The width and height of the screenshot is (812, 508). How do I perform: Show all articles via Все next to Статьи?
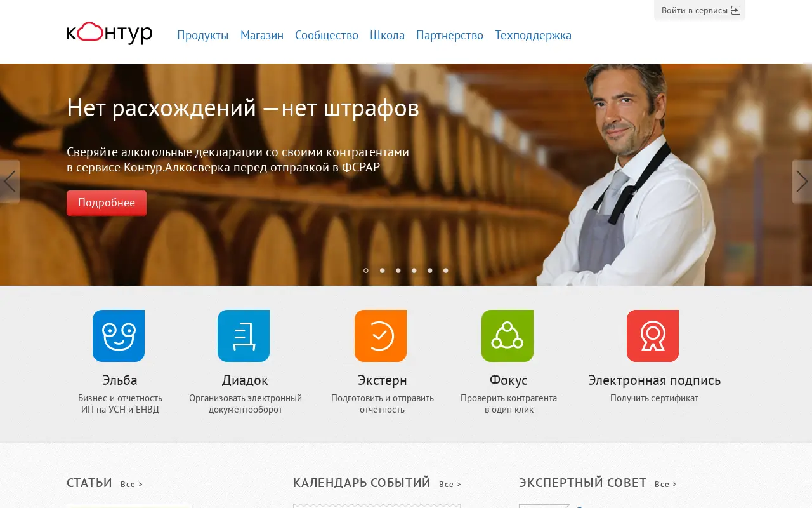click(x=132, y=484)
